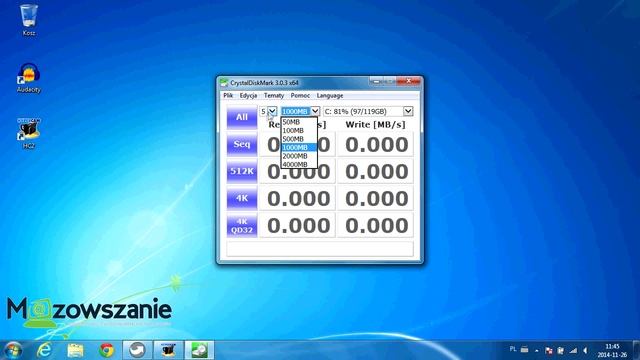Expand the drive selector C: 81% dropdown
The height and width of the screenshot is (360, 640).
[408, 111]
